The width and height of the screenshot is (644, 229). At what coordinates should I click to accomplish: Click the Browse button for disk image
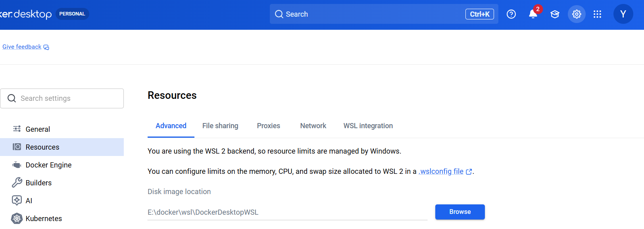click(460, 212)
